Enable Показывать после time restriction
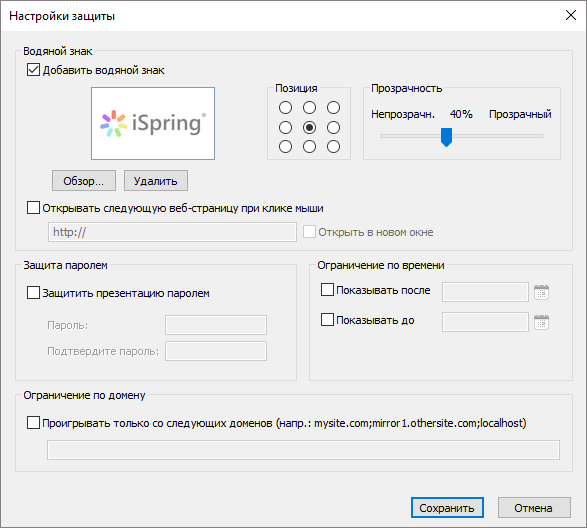This screenshot has width=587, height=528. [327, 290]
